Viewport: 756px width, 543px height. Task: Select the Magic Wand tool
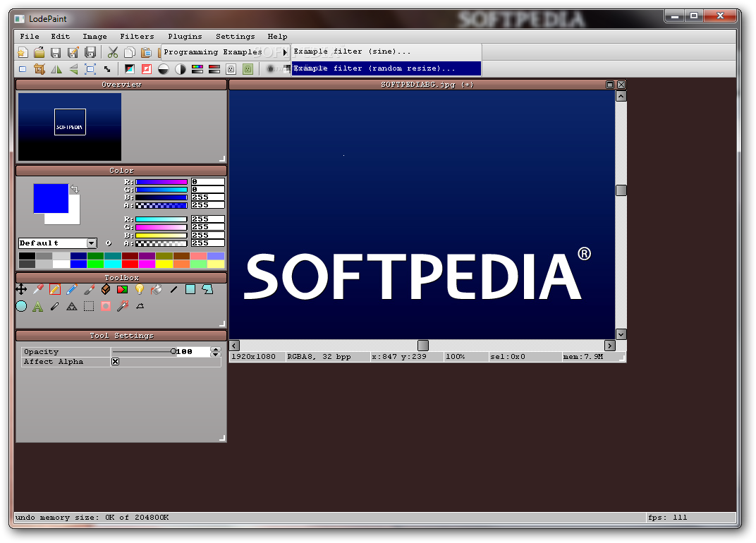pyautogui.click(x=123, y=306)
